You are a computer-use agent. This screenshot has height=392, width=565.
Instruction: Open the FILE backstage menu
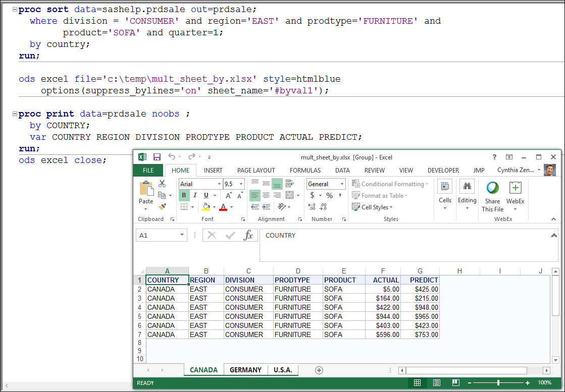coord(148,171)
